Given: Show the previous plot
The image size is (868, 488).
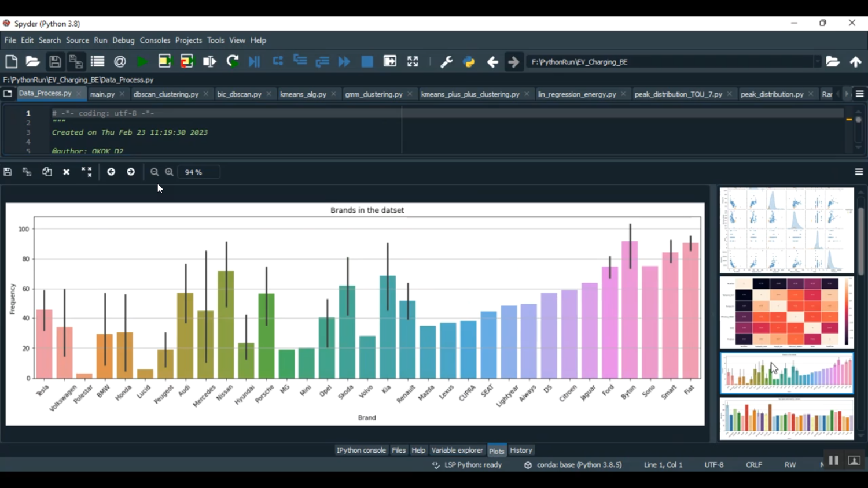Looking at the screenshot, I should (x=111, y=172).
